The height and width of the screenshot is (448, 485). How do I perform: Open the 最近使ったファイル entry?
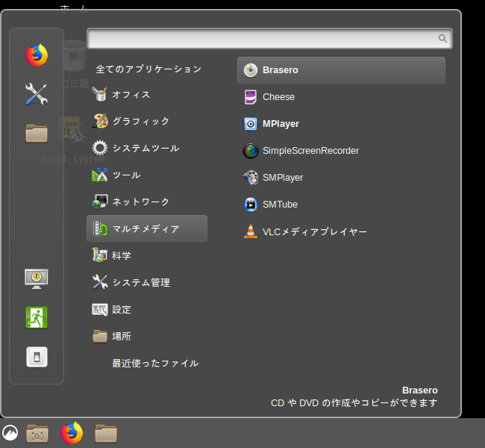click(155, 363)
